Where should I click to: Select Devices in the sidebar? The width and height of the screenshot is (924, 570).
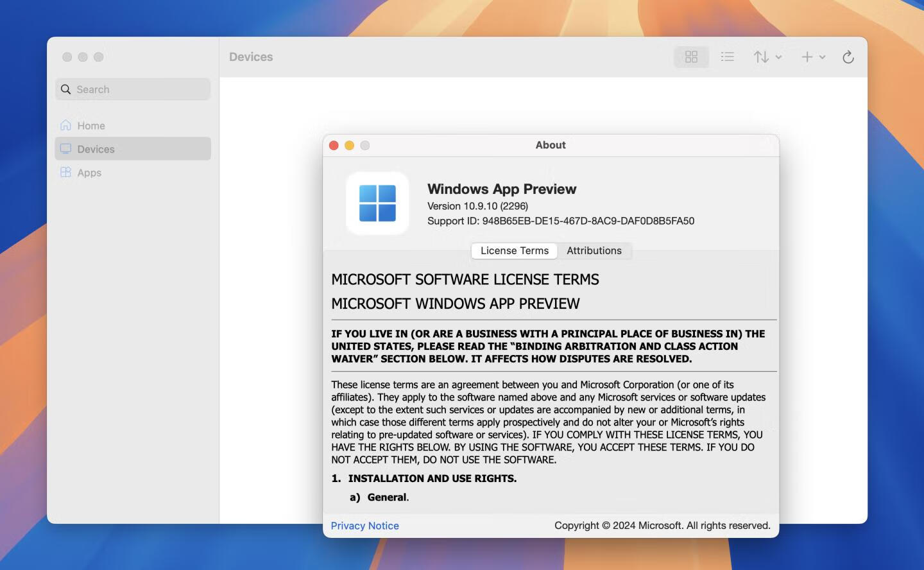coord(133,149)
